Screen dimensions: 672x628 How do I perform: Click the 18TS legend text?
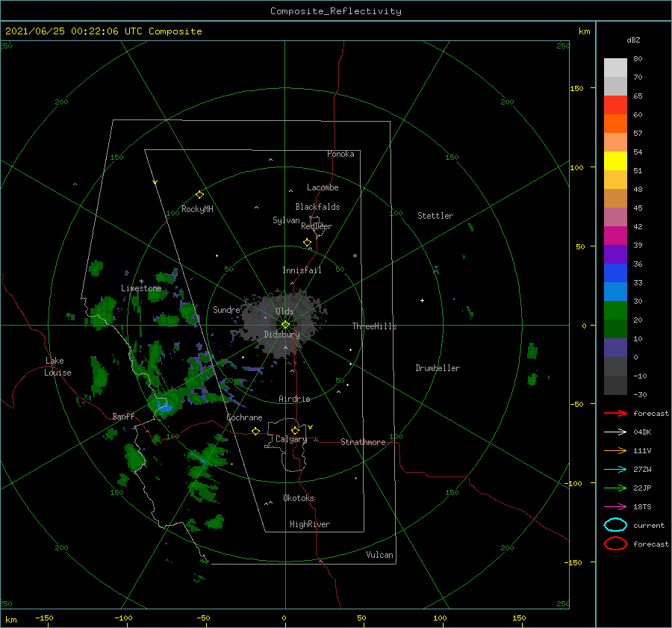[x=642, y=507]
